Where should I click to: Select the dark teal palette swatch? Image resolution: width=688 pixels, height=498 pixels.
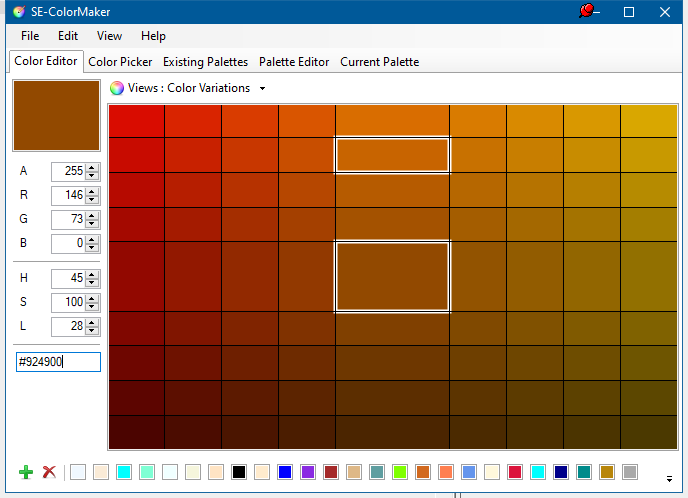(x=584, y=472)
